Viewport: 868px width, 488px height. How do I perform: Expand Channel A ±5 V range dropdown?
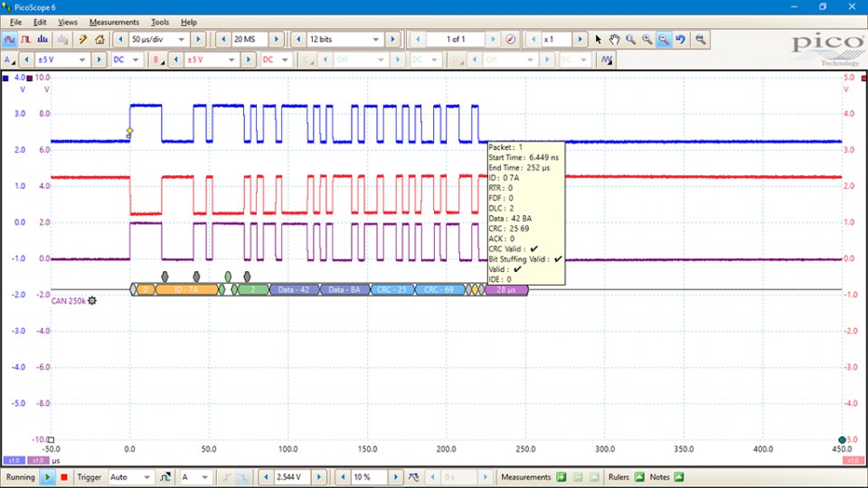(x=83, y=60)
